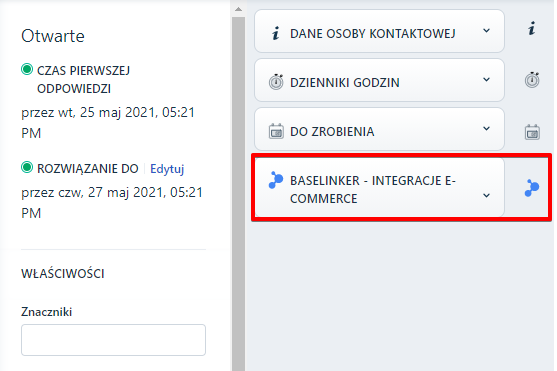This screenshot has width=557, height=371.
Task: Expand the Dzienniki godzin chevron
Action: pos(486,80)
